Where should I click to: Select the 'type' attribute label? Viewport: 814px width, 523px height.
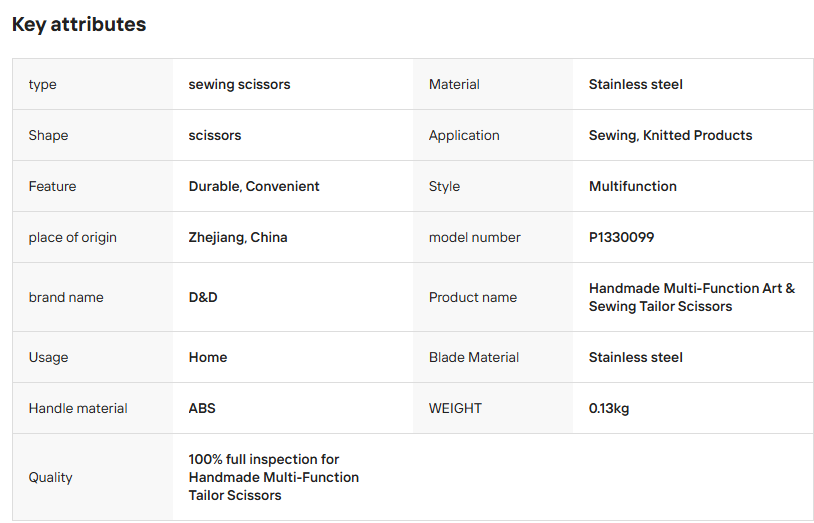(x=43, y=84)
